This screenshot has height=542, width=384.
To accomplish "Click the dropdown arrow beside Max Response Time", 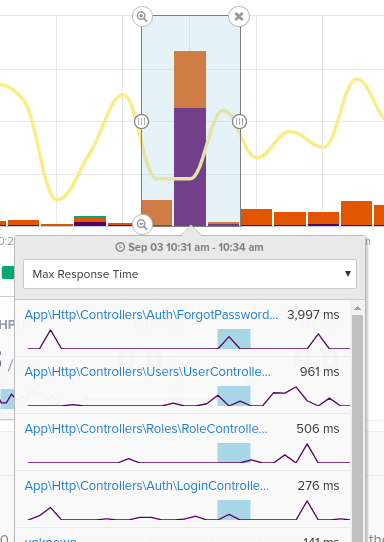I will [348, 274].
